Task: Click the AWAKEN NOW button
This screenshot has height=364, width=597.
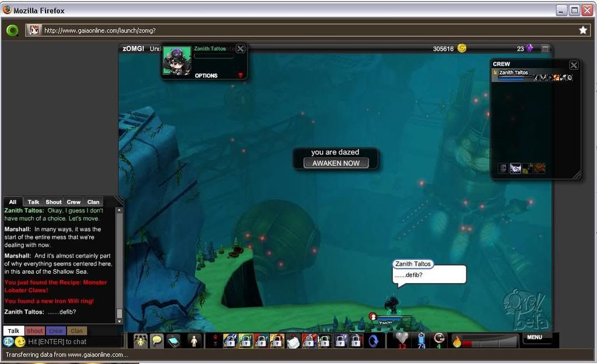Action: (336, 163)
